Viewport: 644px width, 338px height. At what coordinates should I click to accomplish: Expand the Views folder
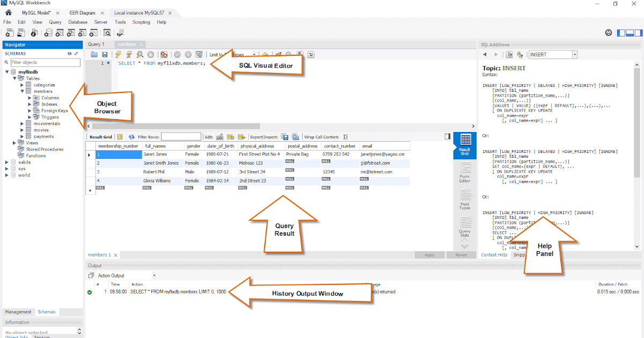[14, 143]
